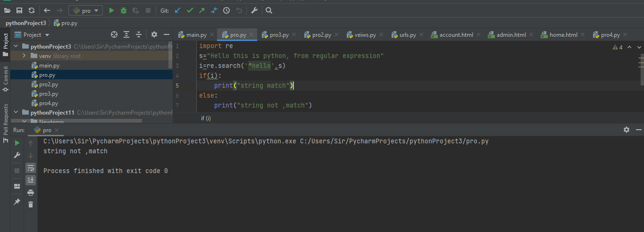The height and width of the screenshot is (232, 644).
Task: Click the if (i) editor breadcrumb
Action: (x=206, y=118)
